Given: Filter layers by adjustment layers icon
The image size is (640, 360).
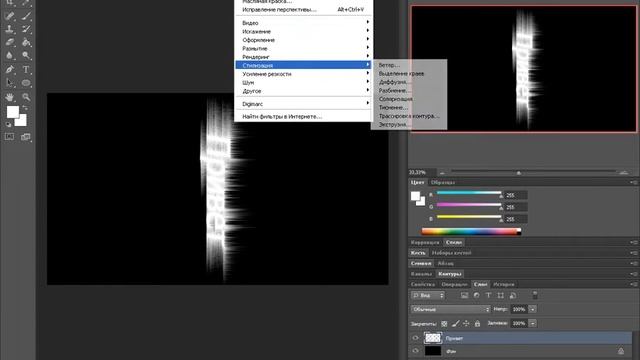Looking at the screenshot, I should tap(476, 295).
